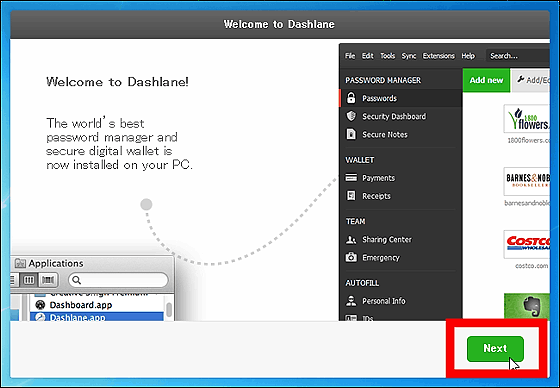Open the Payments sidebar label
Screen dimensions: 560x388
coord(379,178)
